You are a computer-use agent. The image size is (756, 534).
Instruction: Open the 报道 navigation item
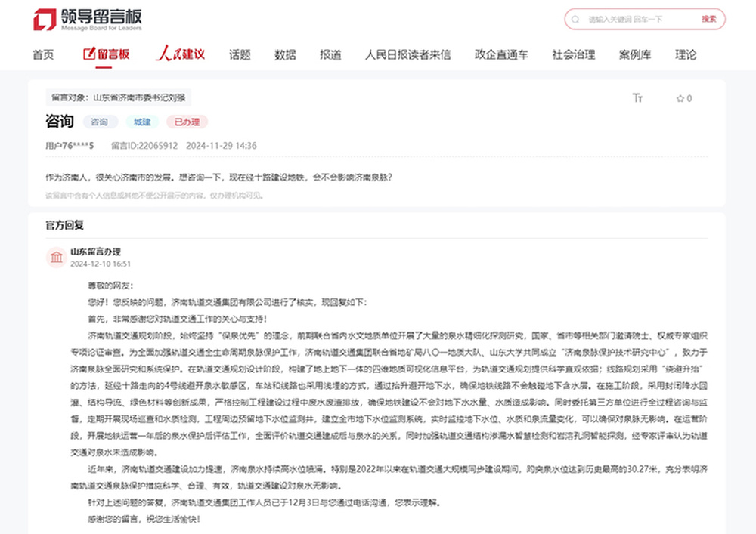click(x=330, y=54)
